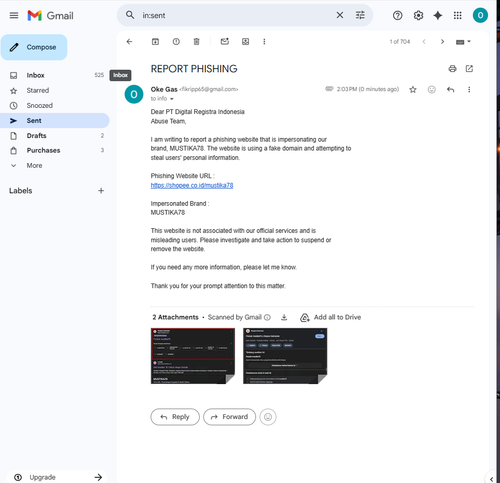Click the Upgrade button

[x=57, y=477]
